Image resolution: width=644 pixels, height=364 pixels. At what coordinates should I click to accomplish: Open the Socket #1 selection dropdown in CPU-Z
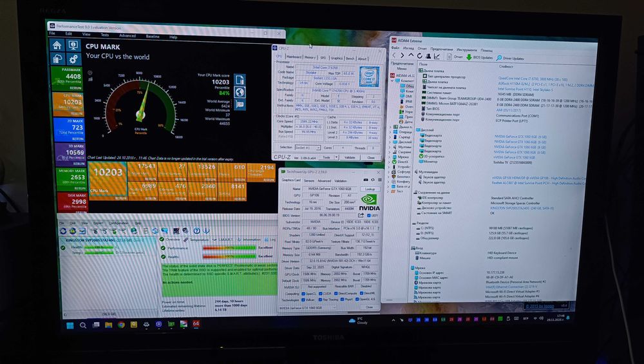(x=308, y=148)
